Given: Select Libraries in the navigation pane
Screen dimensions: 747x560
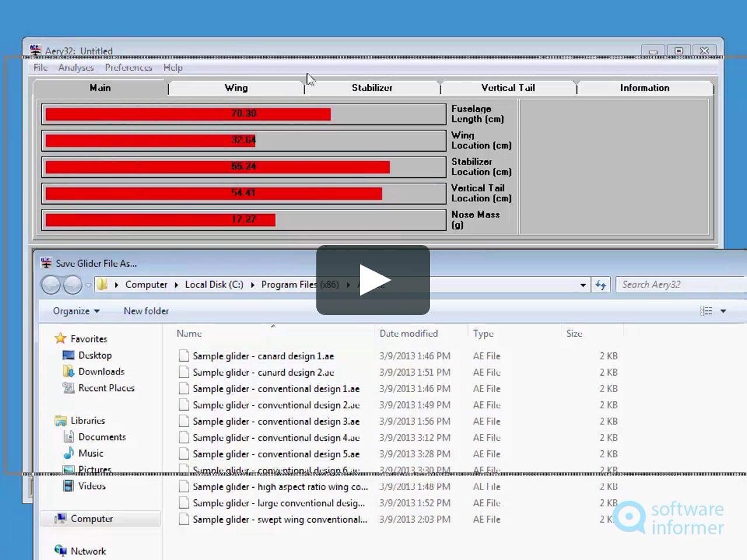Looking at the screenshot, I should point(88,421).
